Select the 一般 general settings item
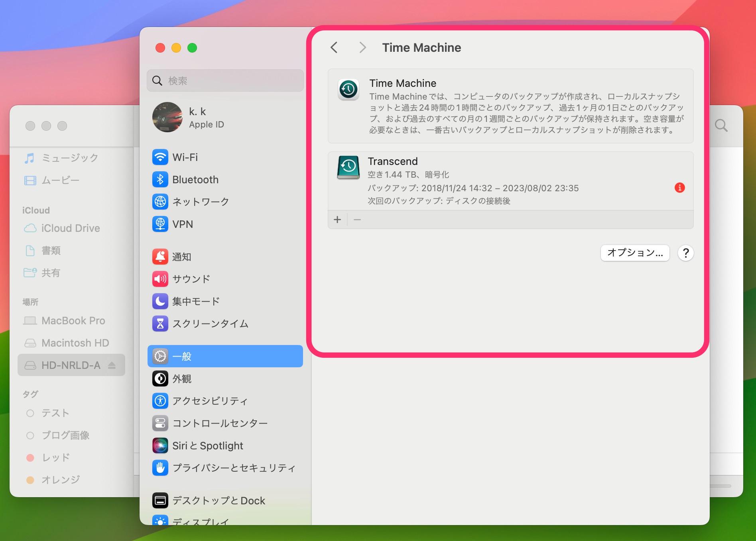Screen dimensions: 756x541 point(225,356)
